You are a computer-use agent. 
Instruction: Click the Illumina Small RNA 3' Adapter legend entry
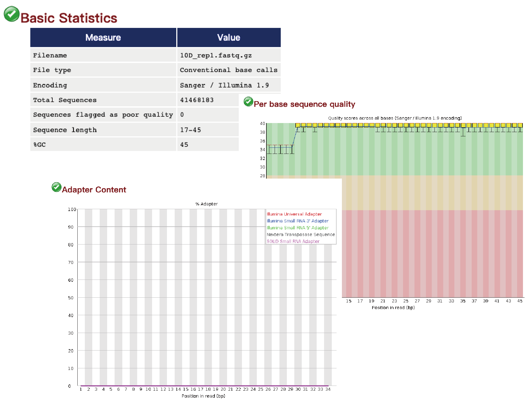click(298, 221)
